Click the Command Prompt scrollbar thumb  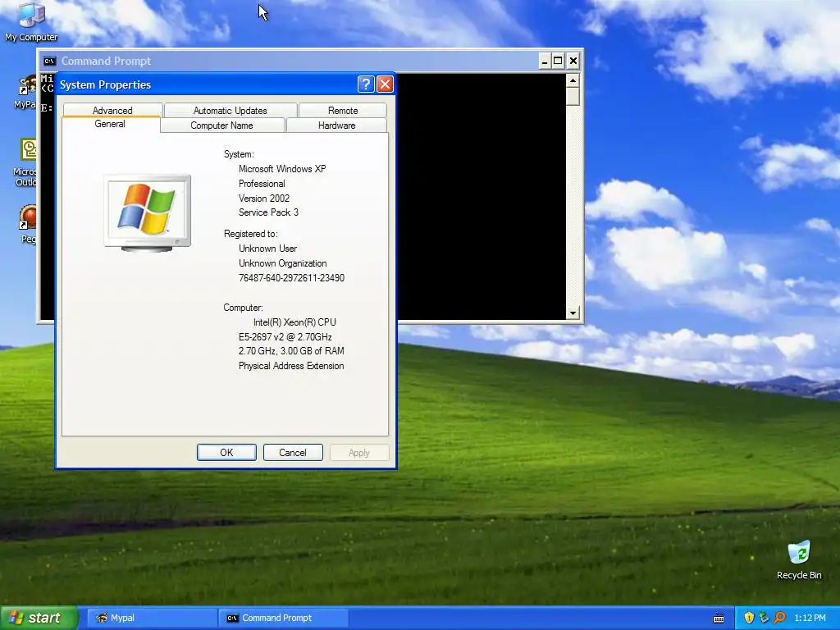[x=573, y=97]
